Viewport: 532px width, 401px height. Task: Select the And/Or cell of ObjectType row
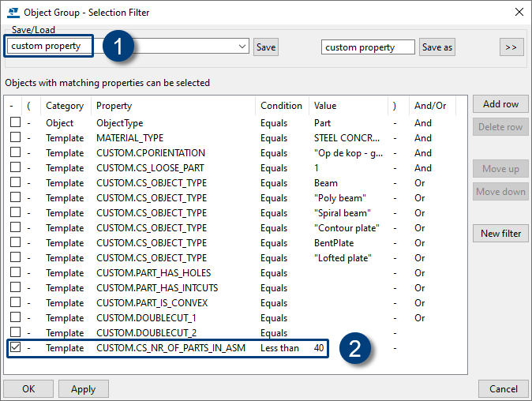(423, 123)
